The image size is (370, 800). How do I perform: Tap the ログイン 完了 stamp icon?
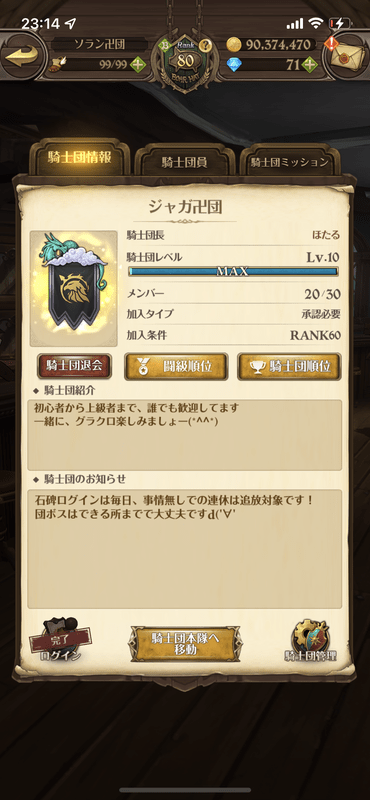click(x=61, y=640)
